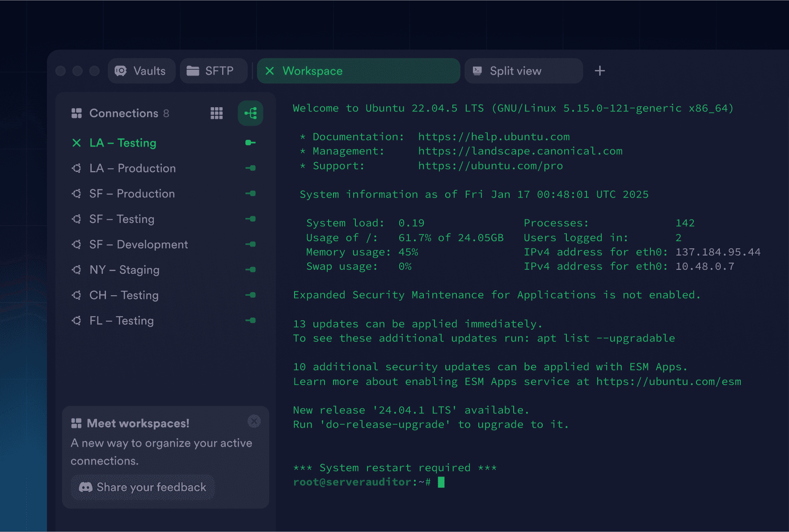Toggle LA – Testing connection plug
This screenshot has width=789, height=532.
250,143
